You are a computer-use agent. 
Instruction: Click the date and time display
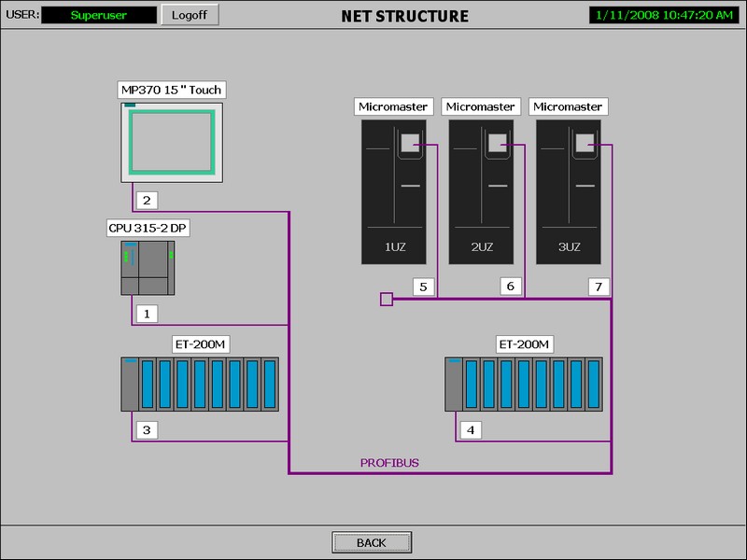tap(664, 15)
